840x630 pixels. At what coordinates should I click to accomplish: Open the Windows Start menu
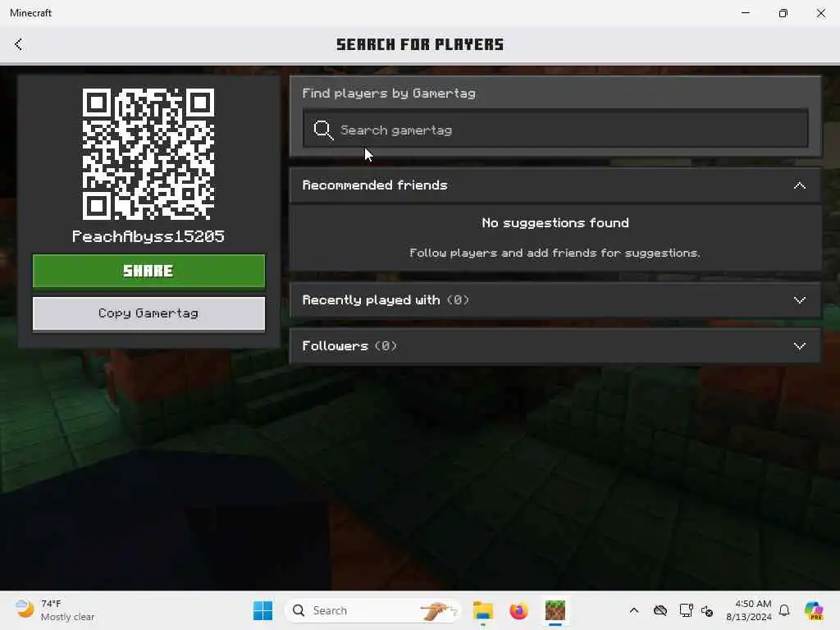click(262, 610)
